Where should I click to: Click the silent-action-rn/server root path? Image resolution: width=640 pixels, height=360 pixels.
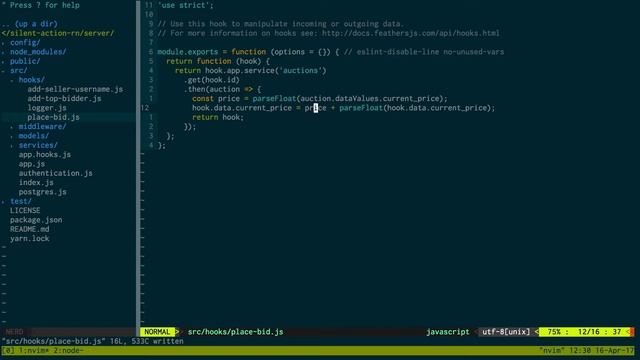[58, 33]
